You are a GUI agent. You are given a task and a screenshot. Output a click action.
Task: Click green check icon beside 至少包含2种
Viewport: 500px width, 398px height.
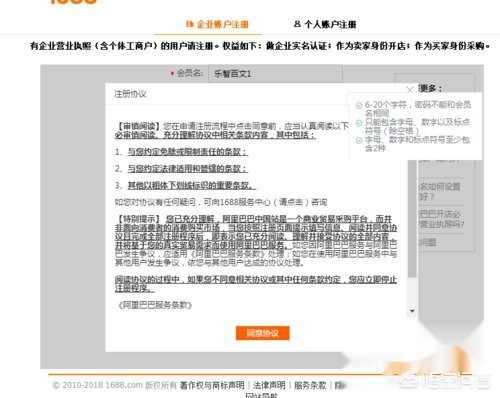[359, 140]
